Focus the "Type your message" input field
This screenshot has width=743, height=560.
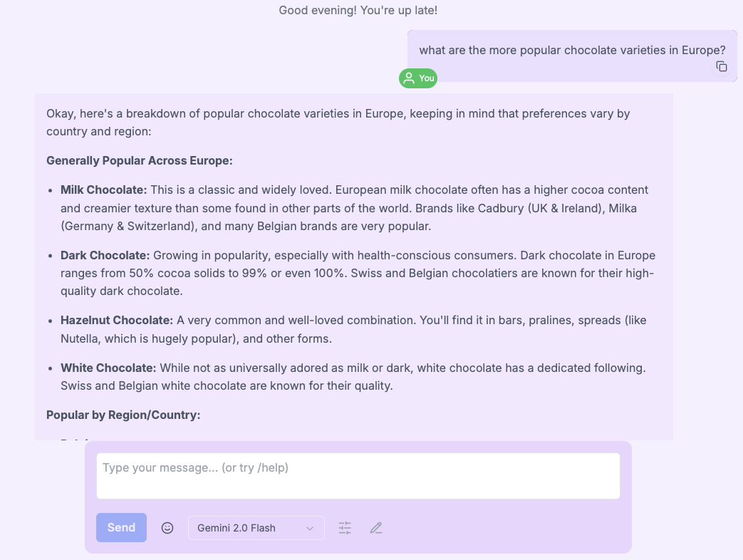[358, 475]
